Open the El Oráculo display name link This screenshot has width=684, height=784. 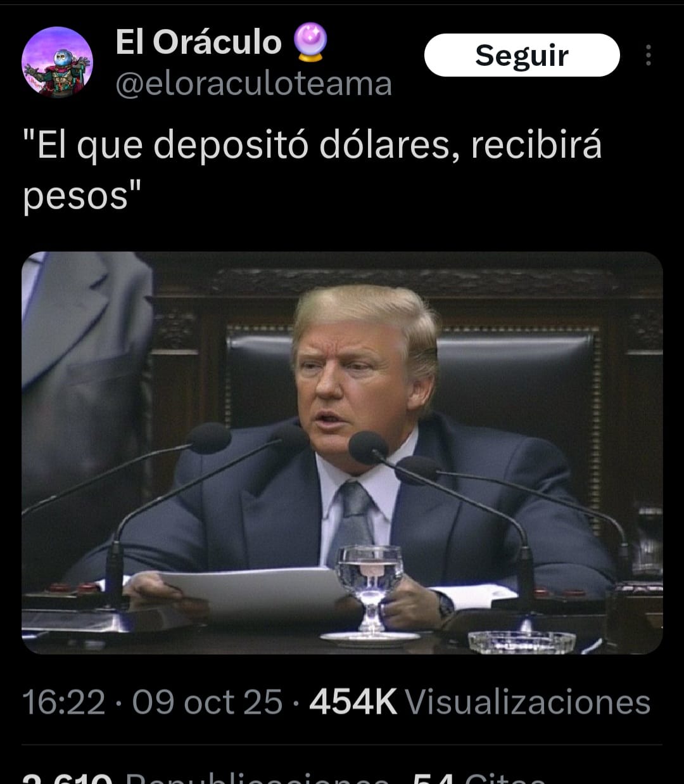198,42
